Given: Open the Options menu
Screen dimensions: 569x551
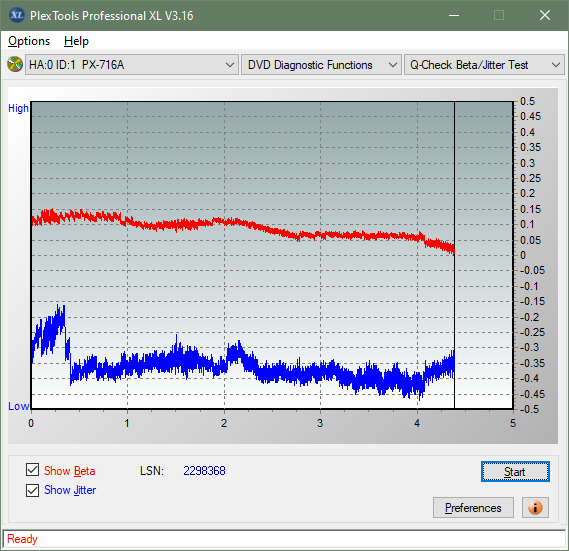Looking at the screenshot, I should point(29,41).
